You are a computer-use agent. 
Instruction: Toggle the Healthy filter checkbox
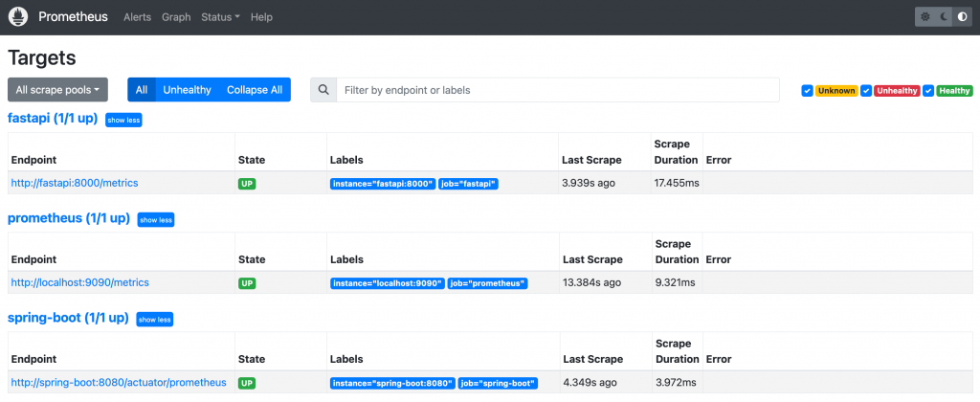928,91
